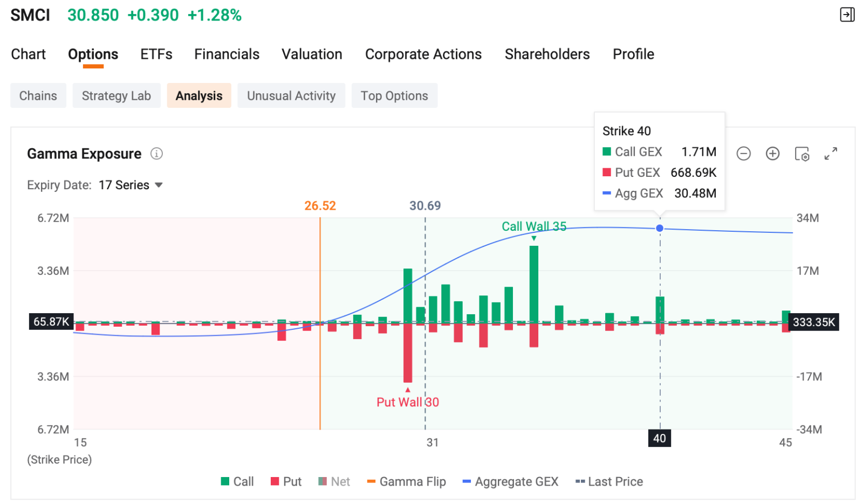
Task: Select the Analysis sub-tab
Action: click(x=199, y=95)
